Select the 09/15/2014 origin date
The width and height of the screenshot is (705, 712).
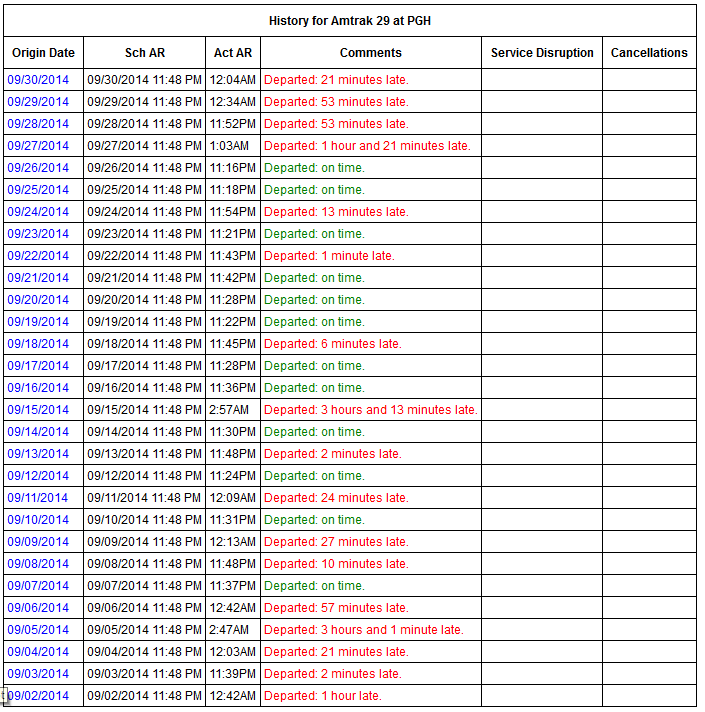point(38,410)
